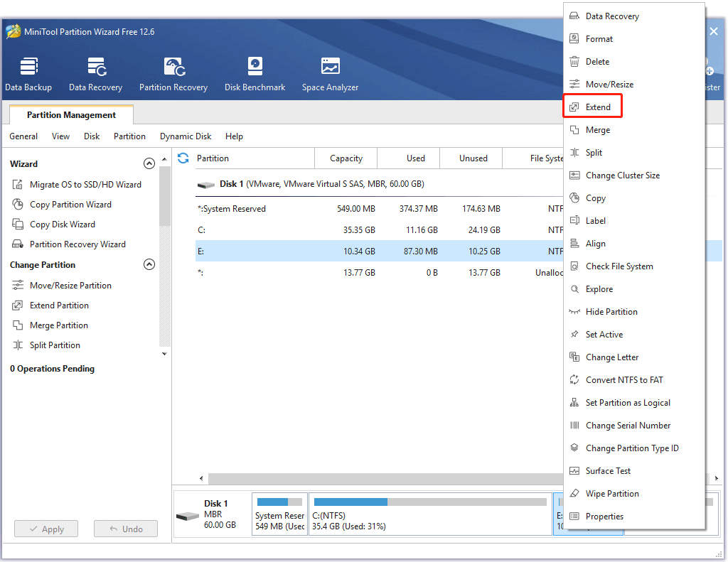728x562 pixels.
Task: Click the Undo button
Action: pyautogui.click(x=126, y=529)
